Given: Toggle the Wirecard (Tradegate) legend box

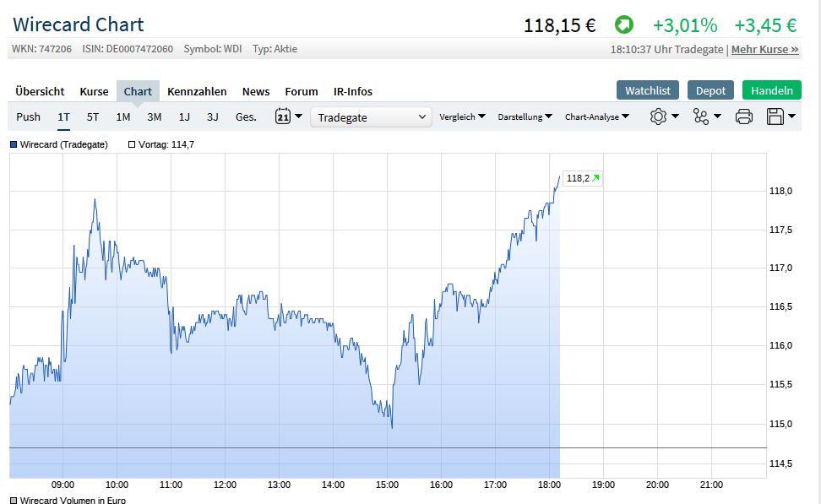Looking at the screenshot, I should point(14,144).
